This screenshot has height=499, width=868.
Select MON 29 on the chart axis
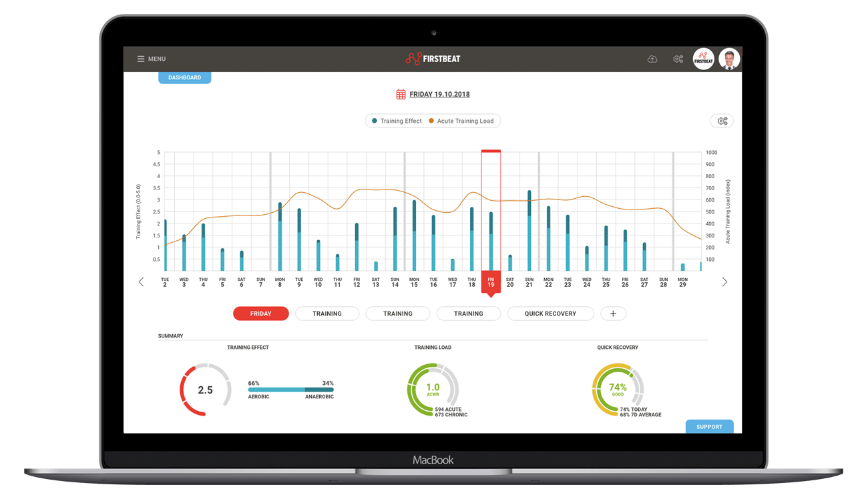coord(682,282)
